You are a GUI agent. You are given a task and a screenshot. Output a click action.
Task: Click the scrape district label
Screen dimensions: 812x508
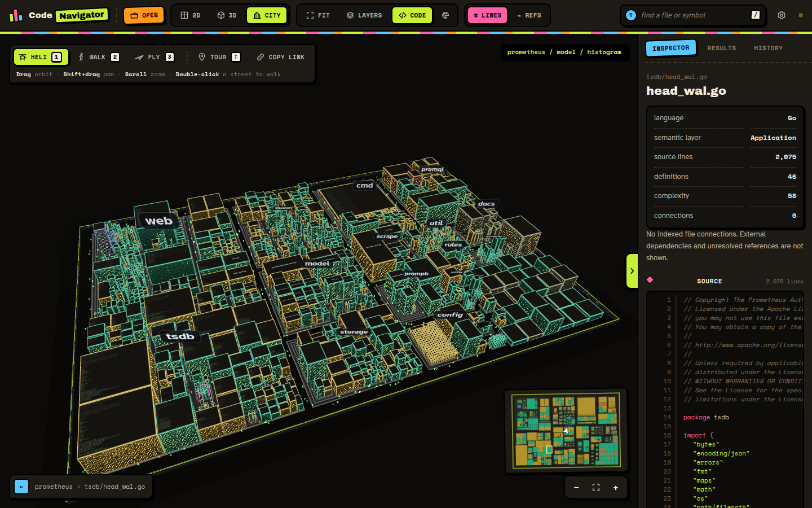(x=387, y=237)
